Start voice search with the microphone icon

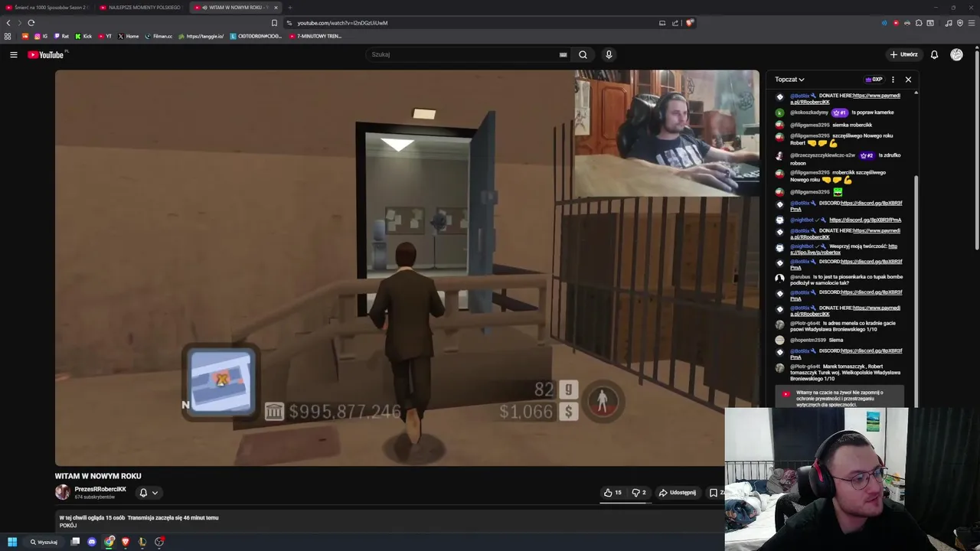click(609, 54)
